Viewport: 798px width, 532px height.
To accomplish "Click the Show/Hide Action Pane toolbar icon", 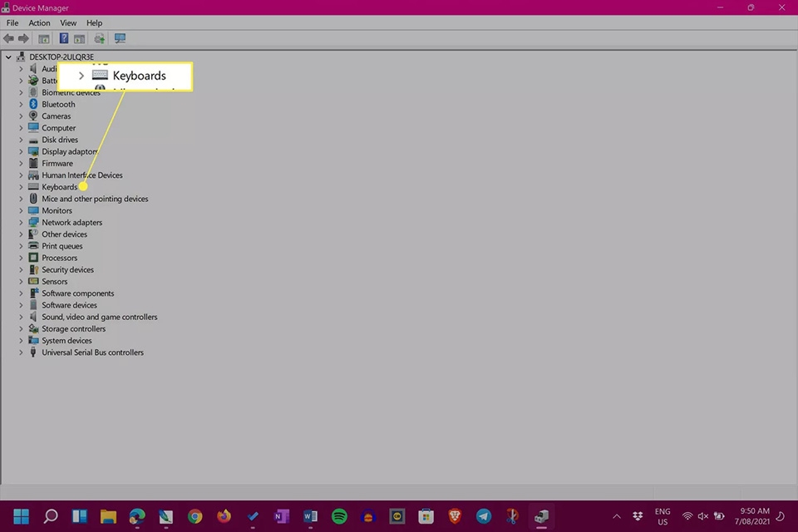I will 80,39.
